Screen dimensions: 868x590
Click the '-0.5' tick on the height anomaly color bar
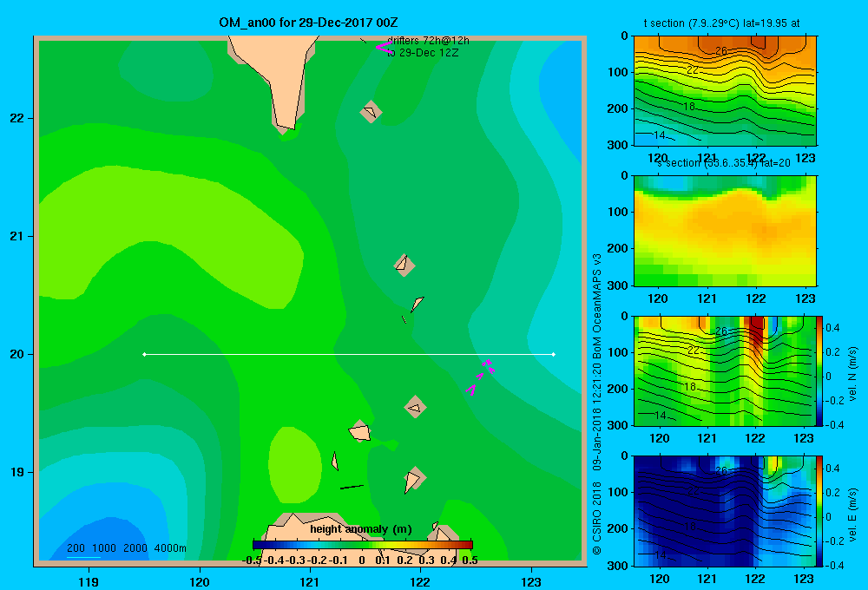pos(252,560)
